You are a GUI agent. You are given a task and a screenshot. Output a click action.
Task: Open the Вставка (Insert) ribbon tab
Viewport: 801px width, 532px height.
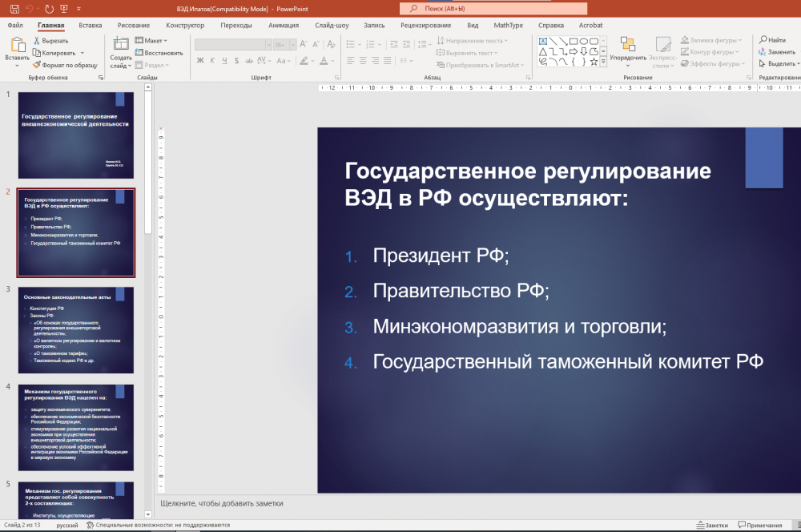91,25
